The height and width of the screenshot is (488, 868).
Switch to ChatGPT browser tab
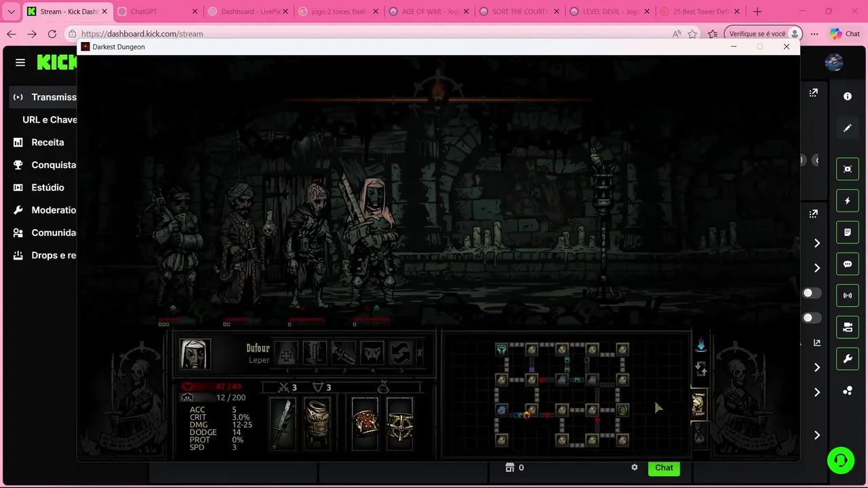[158, 12]
